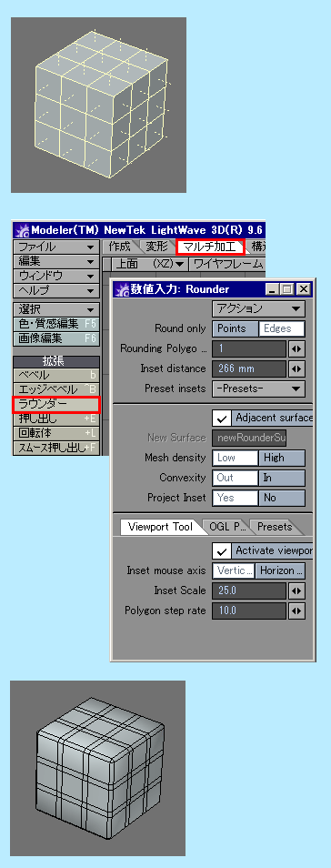331x868 pixels.
Task: Set Round only to Edges
Action: click(x=282, y=328)
